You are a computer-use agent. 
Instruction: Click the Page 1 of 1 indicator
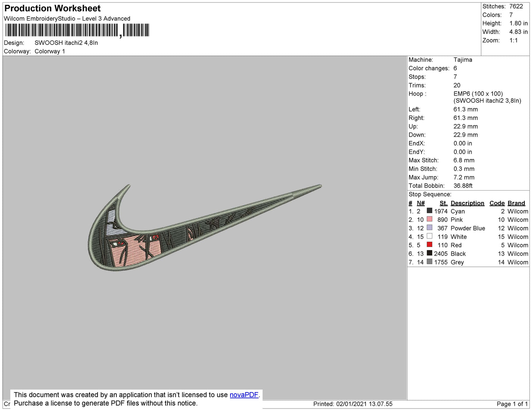[x=512, y=404]
